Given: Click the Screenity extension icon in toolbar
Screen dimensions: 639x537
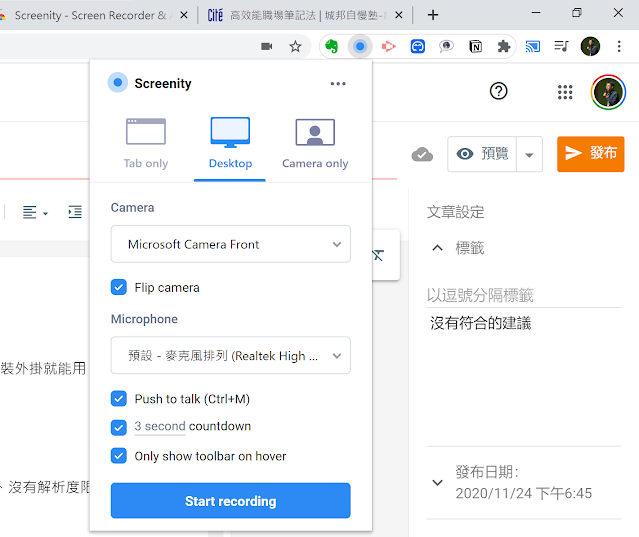Looking at the screenshot, I should click(360, 46).
